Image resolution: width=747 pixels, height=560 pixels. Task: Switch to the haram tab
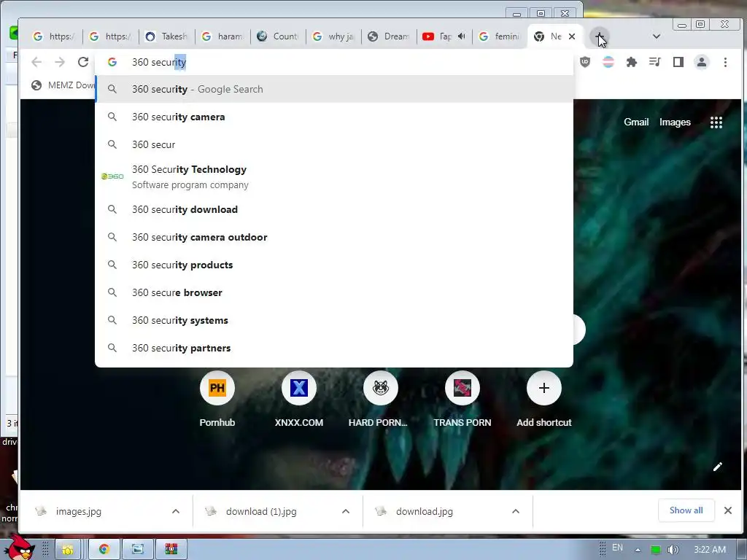coord(222,36)
